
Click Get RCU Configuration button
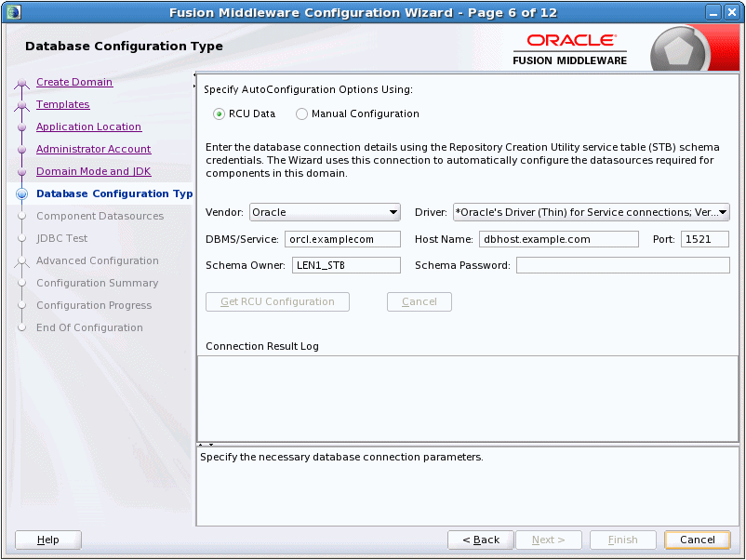tap(277, 301)
